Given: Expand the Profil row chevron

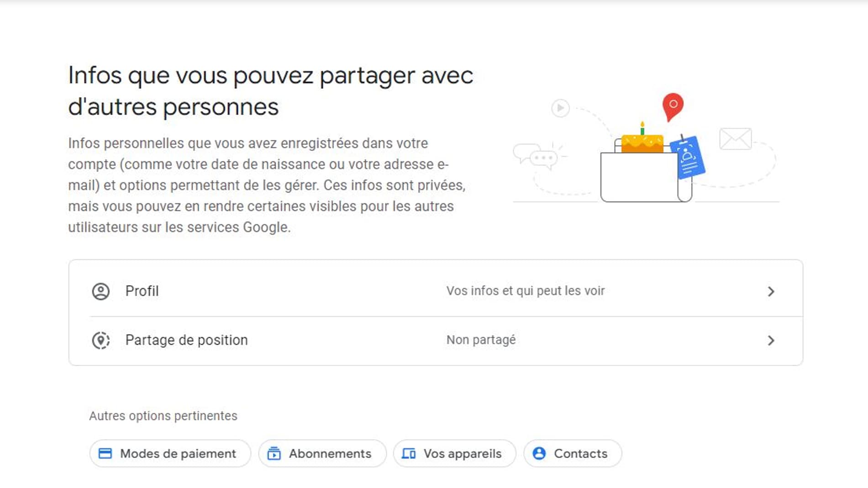Looking at the screenshot, I should pos(772,291).
